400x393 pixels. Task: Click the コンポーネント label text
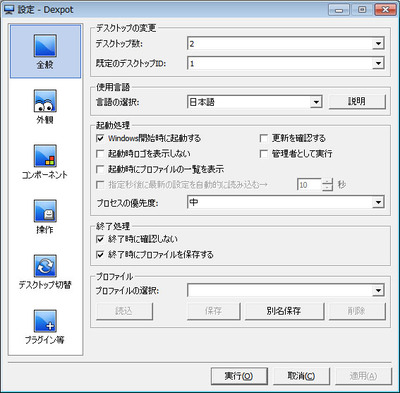[x=45, y=175]
